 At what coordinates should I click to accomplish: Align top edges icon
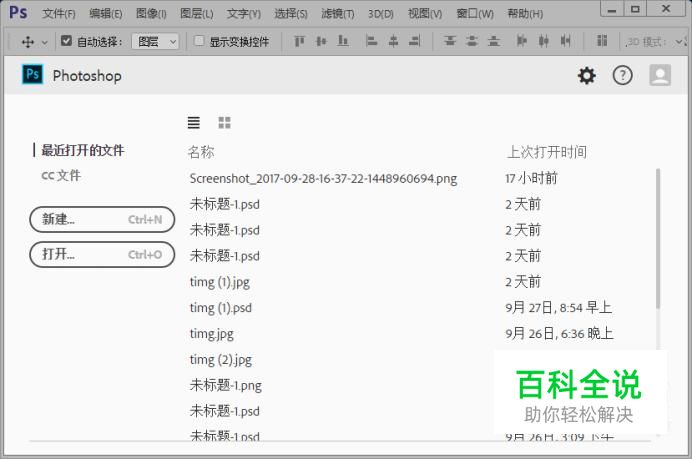click(x=299, y=41)
